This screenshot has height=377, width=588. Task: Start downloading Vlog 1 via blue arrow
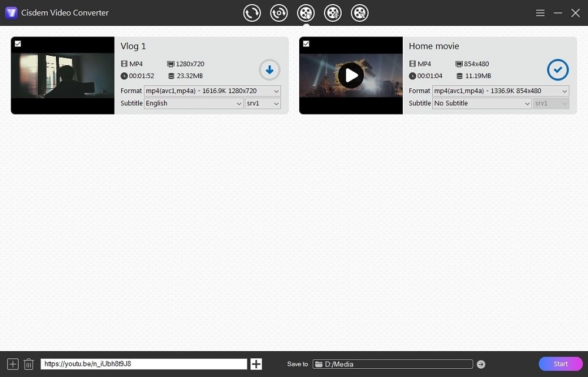click(269, 69)
